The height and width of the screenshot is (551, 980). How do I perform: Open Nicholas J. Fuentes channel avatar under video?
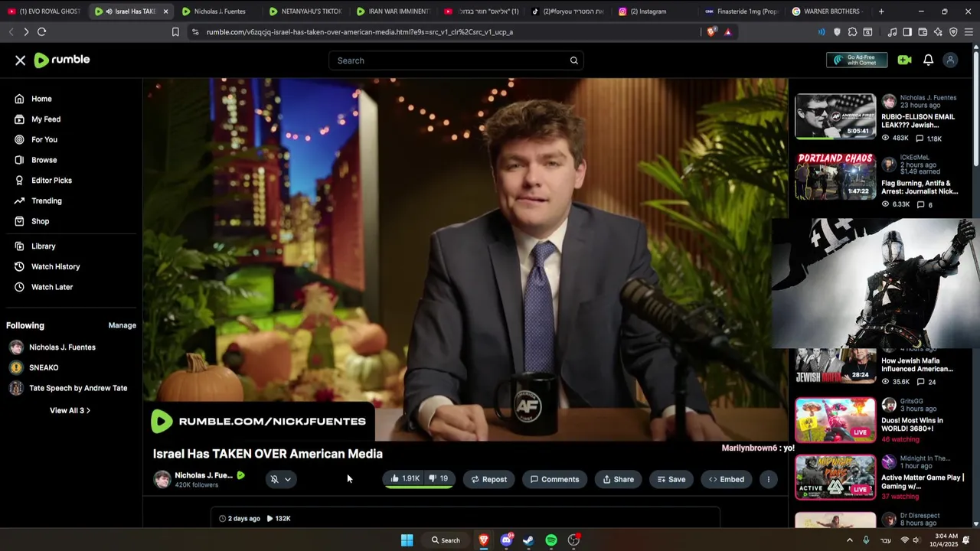(162, 479)
